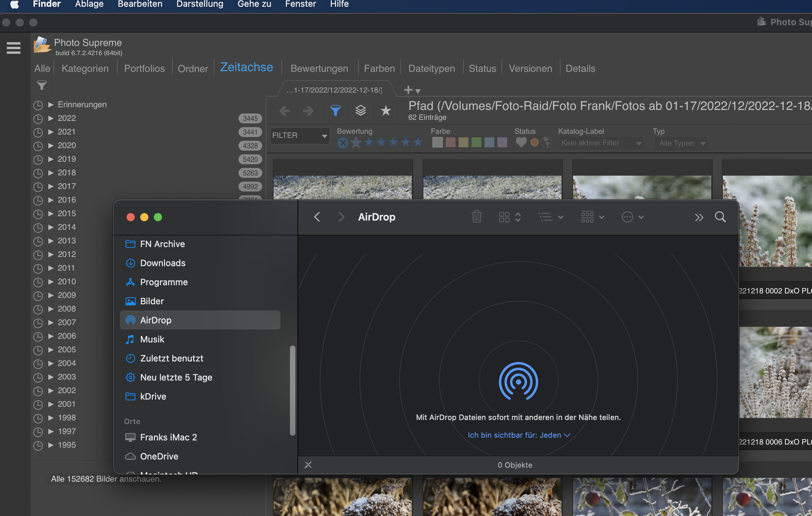Switch Finder to icon grid view
The image size is (812, 516).
[x=504, y=217]
